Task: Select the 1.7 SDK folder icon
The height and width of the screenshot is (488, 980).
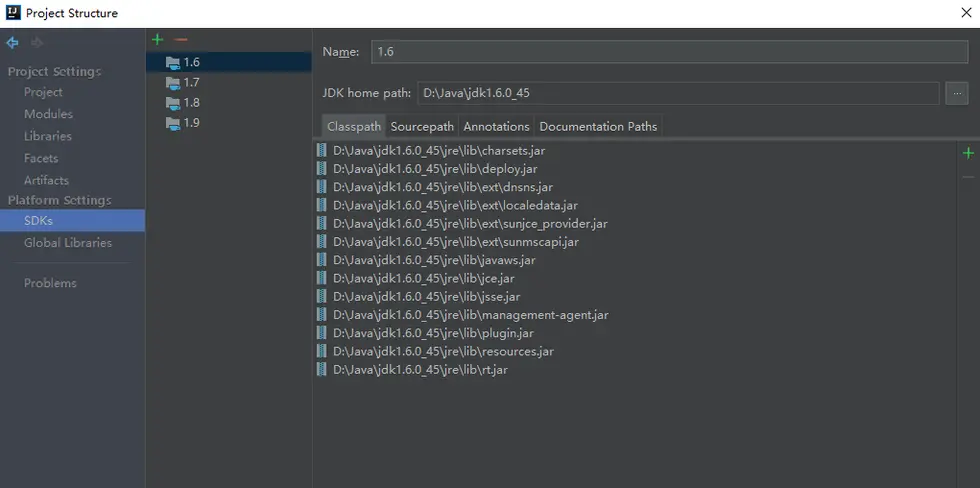Action: [x=173, y=82]
